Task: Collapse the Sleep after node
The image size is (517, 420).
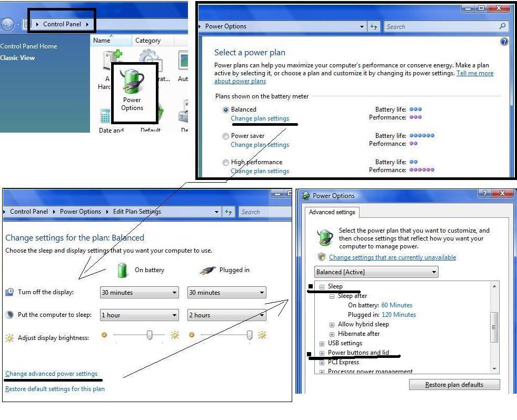Action: click(332, 296)
